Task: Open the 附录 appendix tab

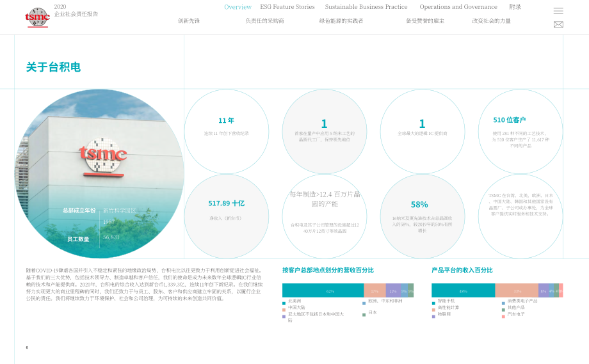Action: click(515, 7)
